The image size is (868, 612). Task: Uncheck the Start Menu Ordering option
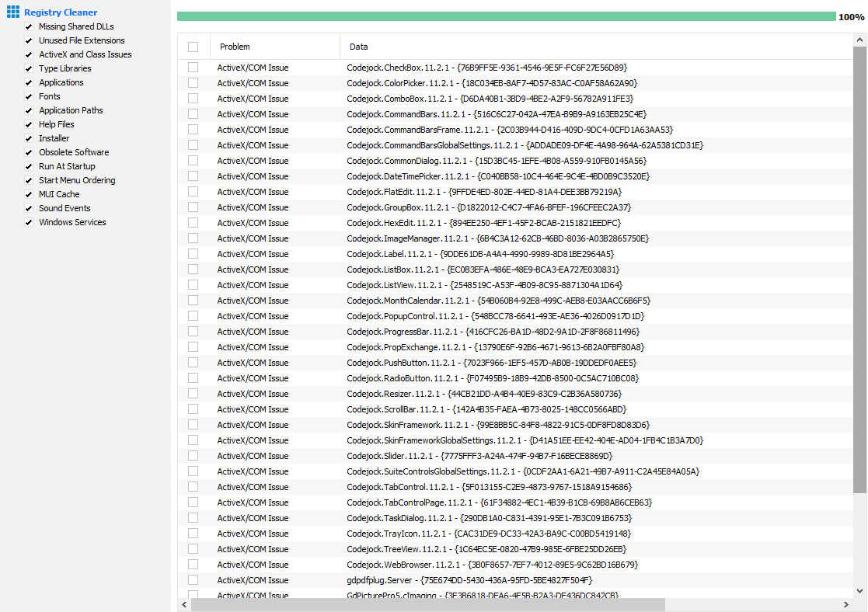(29, 180)
